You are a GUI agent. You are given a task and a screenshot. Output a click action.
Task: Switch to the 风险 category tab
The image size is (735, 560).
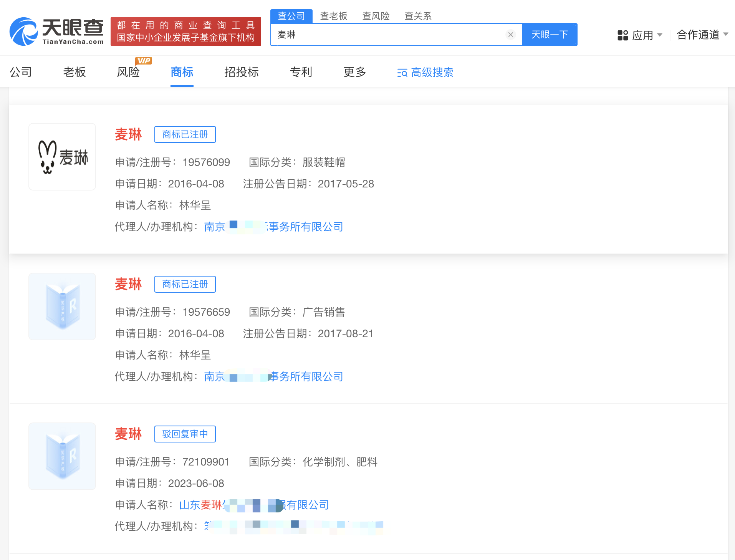[x=128, y=72]
